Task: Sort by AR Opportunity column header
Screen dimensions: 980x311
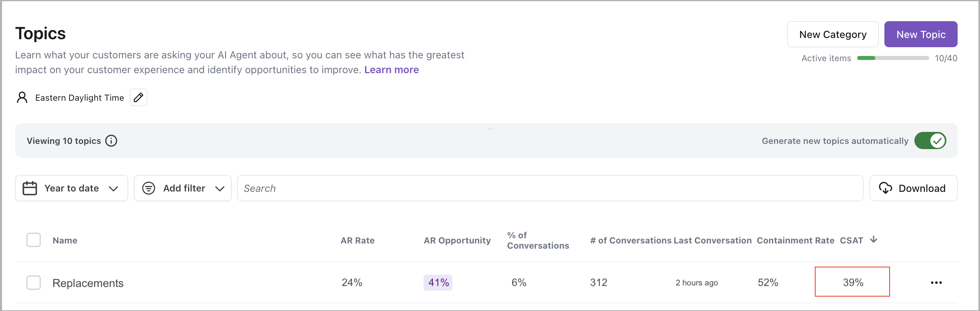Action: tap(457, 240)
